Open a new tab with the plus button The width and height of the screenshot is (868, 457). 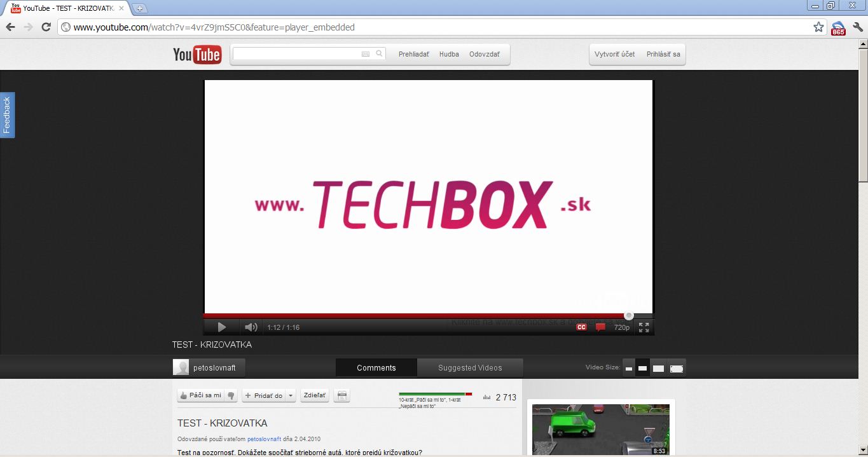click(139, 8)
